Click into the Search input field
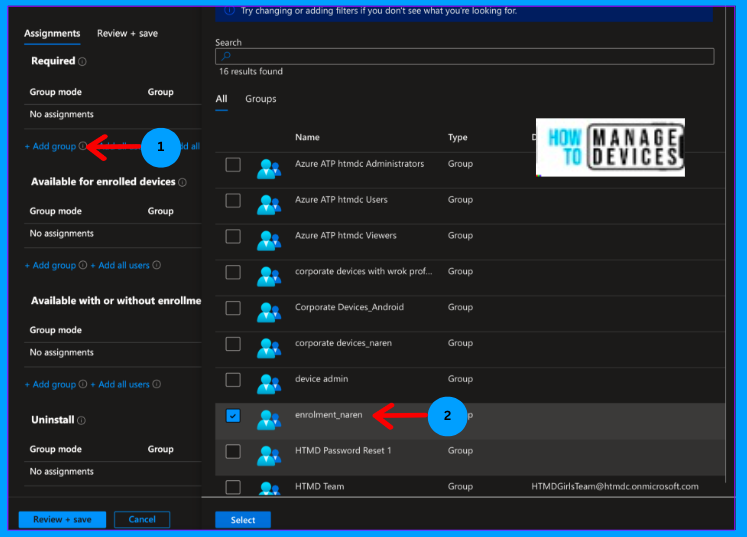 pyautogui.click(x=464, y=56)
